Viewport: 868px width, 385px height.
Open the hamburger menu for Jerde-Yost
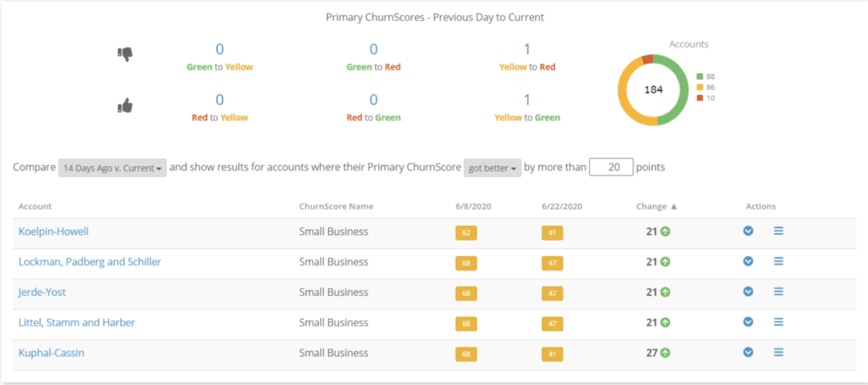tap(778, 292)
